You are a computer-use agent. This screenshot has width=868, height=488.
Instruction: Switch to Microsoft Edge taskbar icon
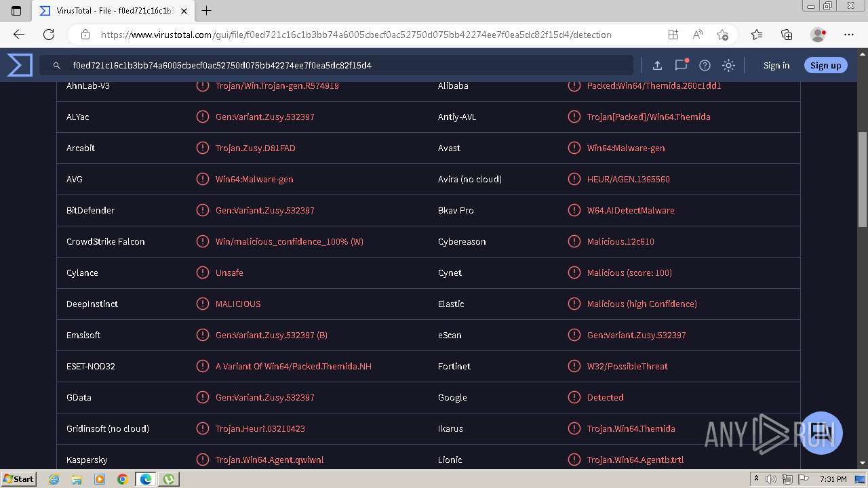pyautogui.click(x=146, y=479)
